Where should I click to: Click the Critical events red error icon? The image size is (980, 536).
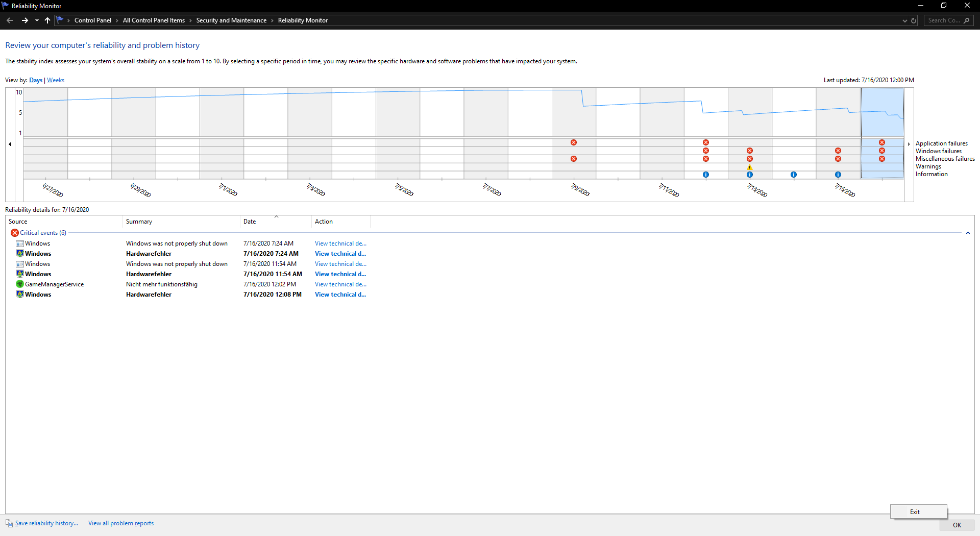(x=15, y=233)
